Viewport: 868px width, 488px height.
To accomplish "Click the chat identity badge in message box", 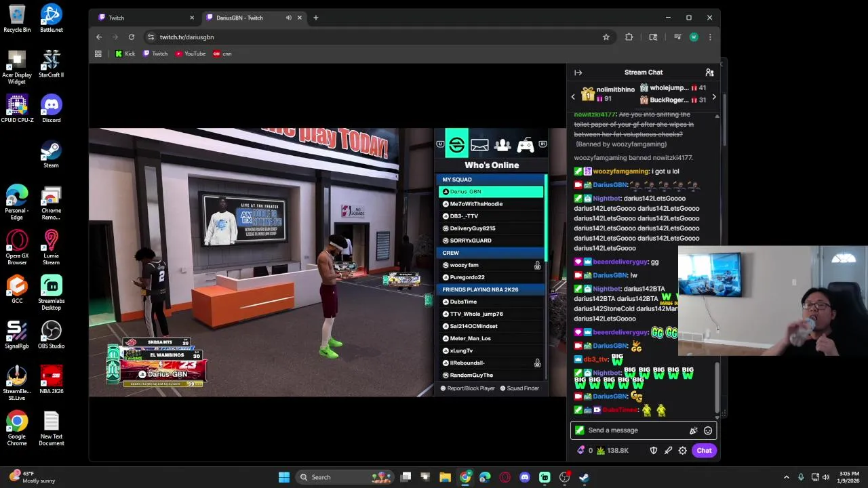I will 579,430.
